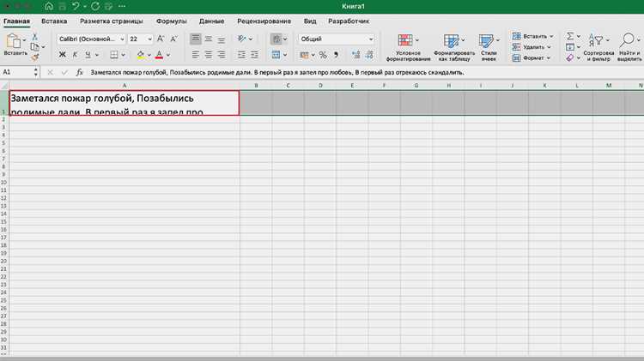Apply yellow fill color to cell

(x=141, y=55)
